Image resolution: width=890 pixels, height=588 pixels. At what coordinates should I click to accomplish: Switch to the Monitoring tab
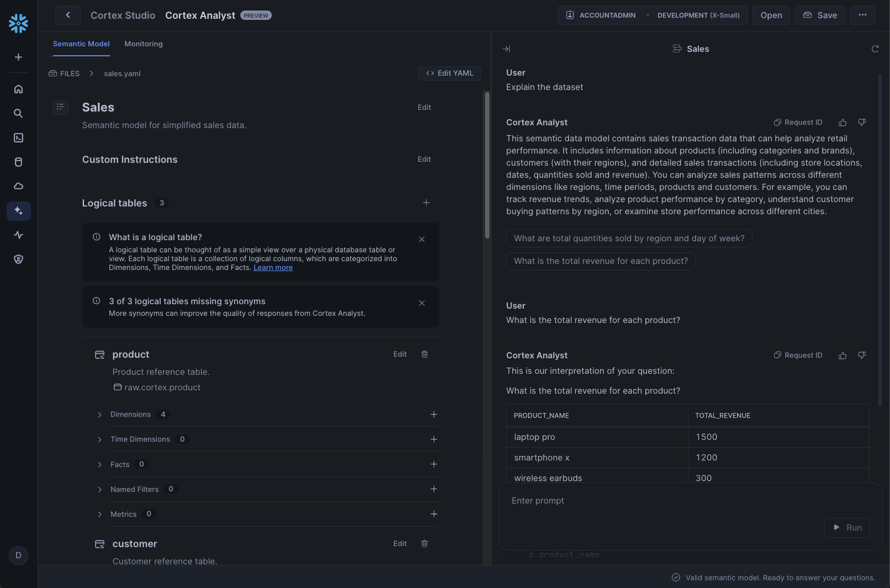(144, 44)
